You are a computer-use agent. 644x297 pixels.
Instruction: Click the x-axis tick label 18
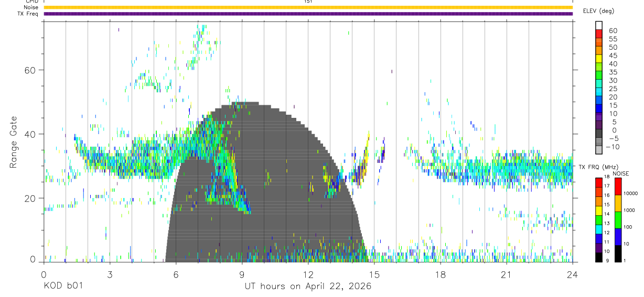pyautogui.click(x=440, y=274)
